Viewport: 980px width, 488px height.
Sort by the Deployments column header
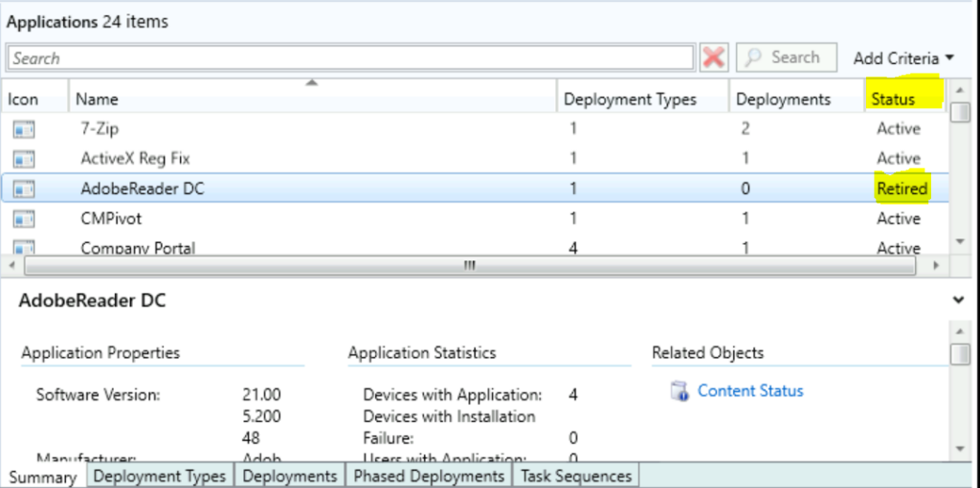[x=796, y=99]
